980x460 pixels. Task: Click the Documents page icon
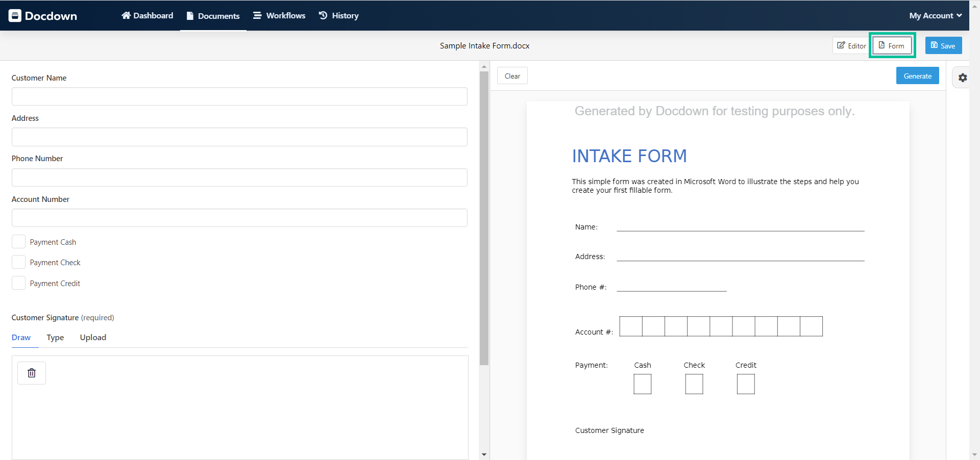pyautogui.click(x=189, y=15)
